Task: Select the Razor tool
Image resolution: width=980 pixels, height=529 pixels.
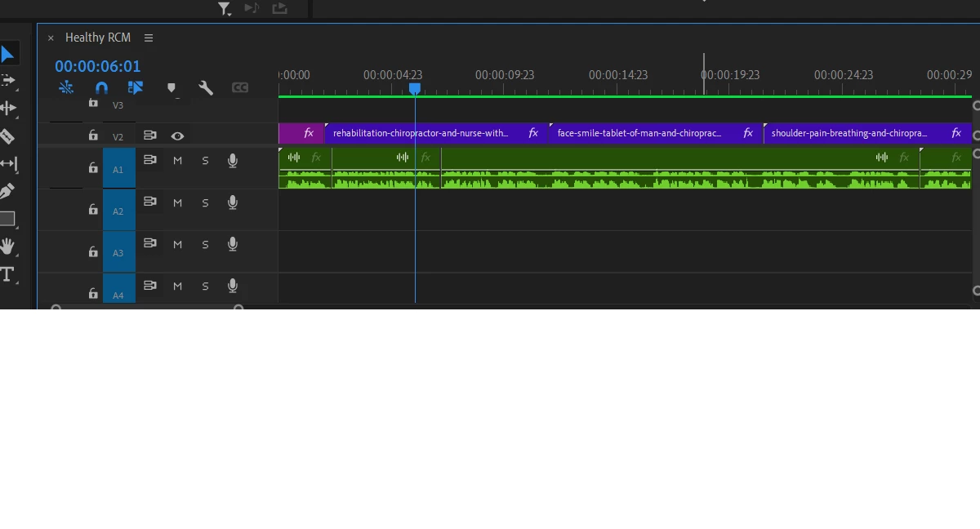Action: (x=7, y=136)
